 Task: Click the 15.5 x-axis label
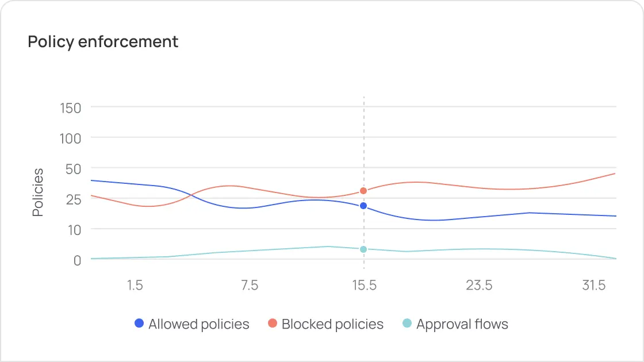click(364, 286)
